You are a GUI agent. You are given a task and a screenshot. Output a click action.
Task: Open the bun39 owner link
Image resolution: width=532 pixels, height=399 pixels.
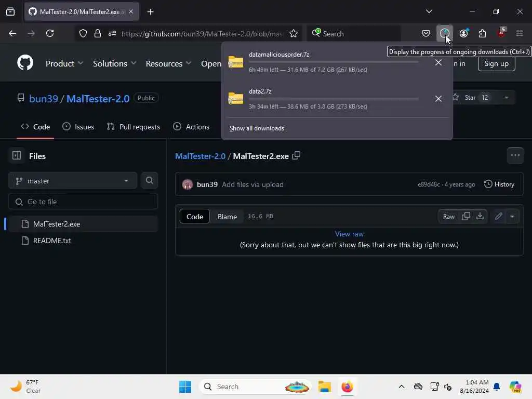(44, 98)
